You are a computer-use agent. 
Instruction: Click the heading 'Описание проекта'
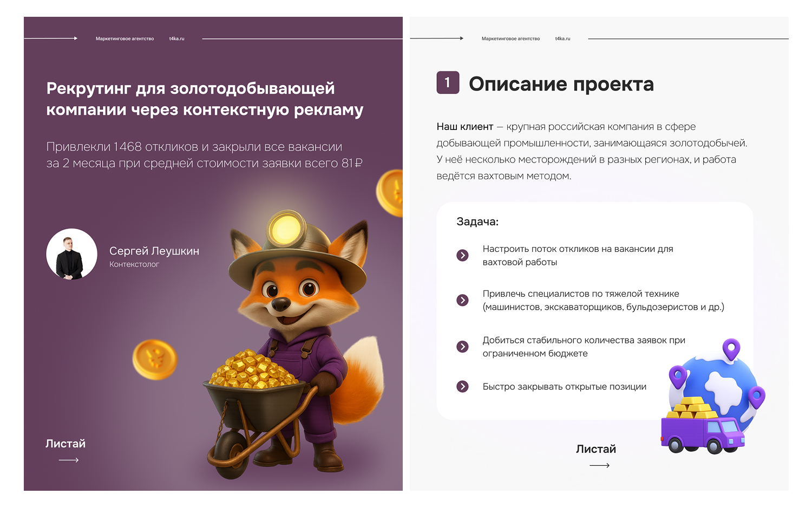pos(561,84)
